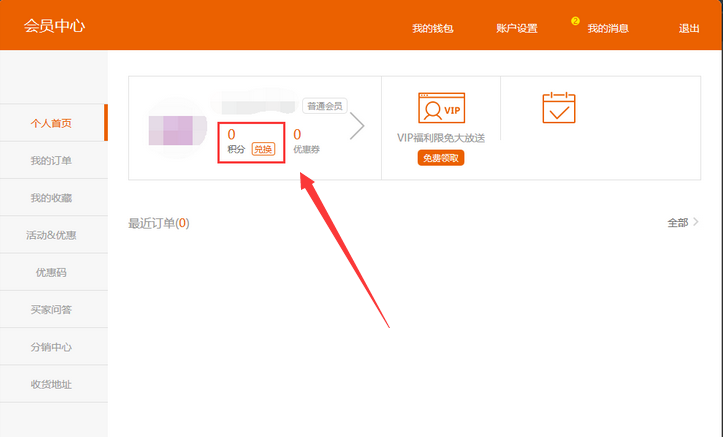Click the notification badge on 我的消息
Screen dimensions: 723x437
[x=575, y=21]
